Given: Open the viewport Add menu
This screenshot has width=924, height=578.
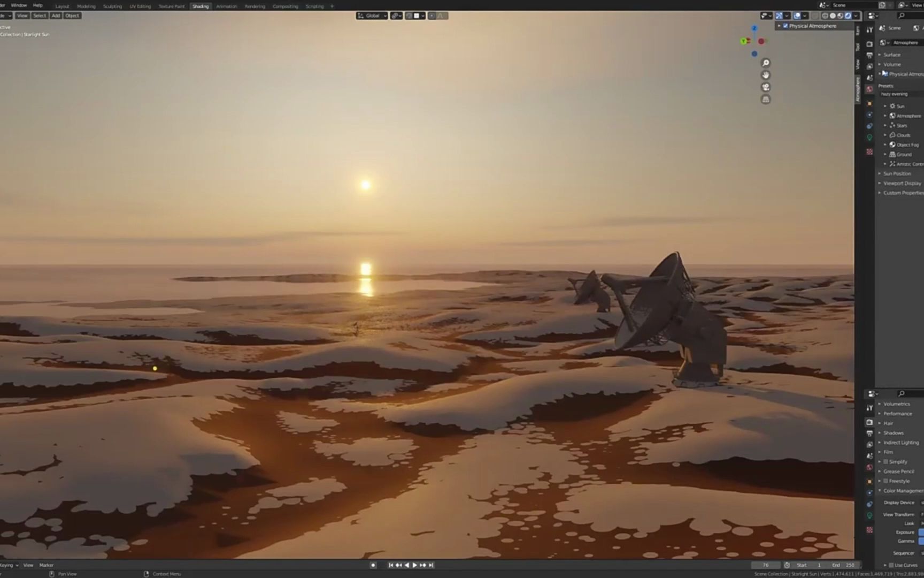Looking at the screenshot, I should [56, 16].
